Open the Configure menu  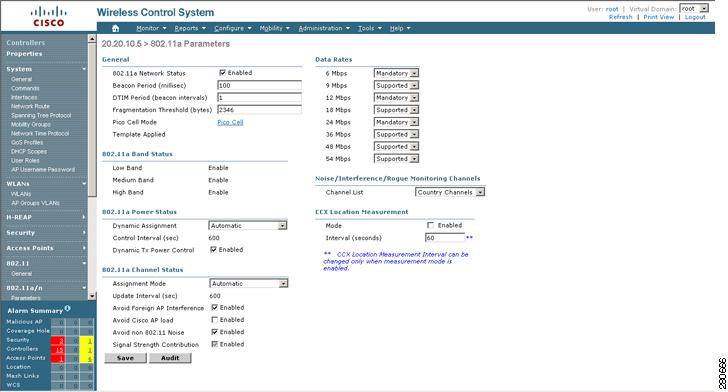(232, 28)
